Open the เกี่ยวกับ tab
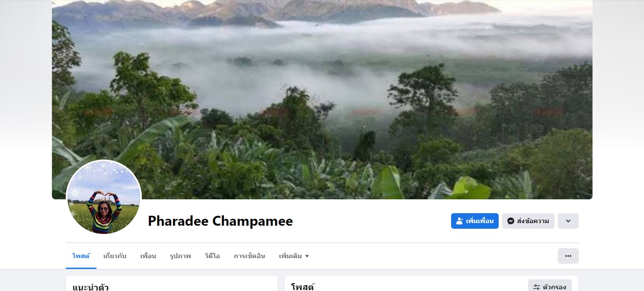This screenshot has width=644, height=291. coord(115,256)
